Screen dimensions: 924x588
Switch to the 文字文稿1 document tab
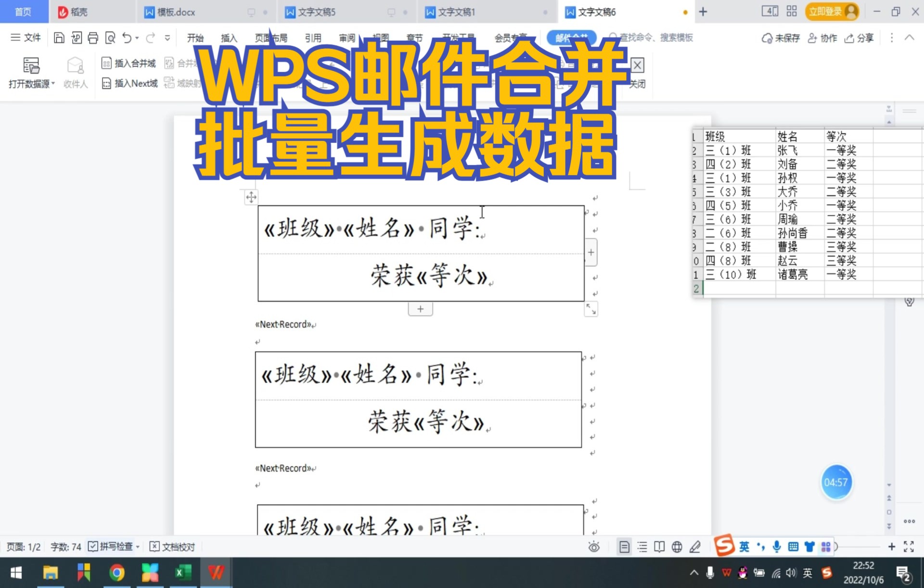tap(487, 12)
